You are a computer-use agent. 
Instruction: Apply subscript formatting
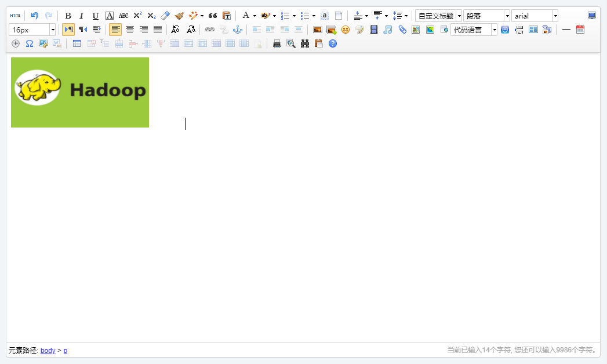coord(151,16)
